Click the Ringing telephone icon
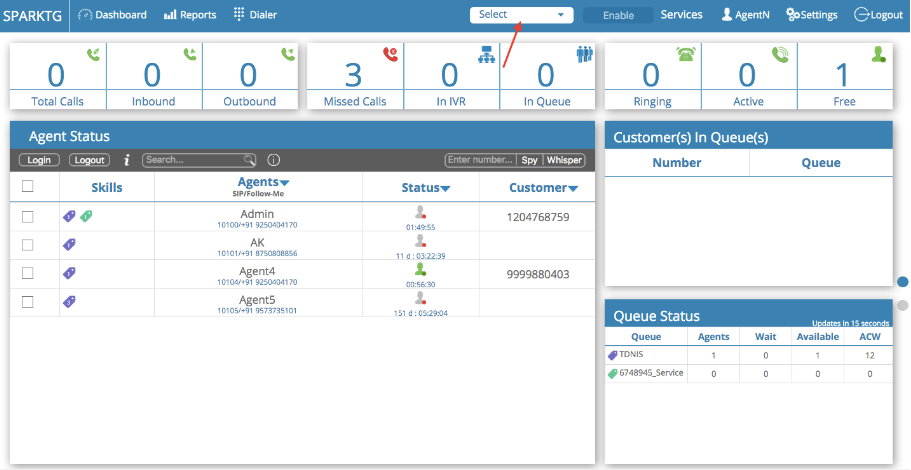 [x=686, y=54]
